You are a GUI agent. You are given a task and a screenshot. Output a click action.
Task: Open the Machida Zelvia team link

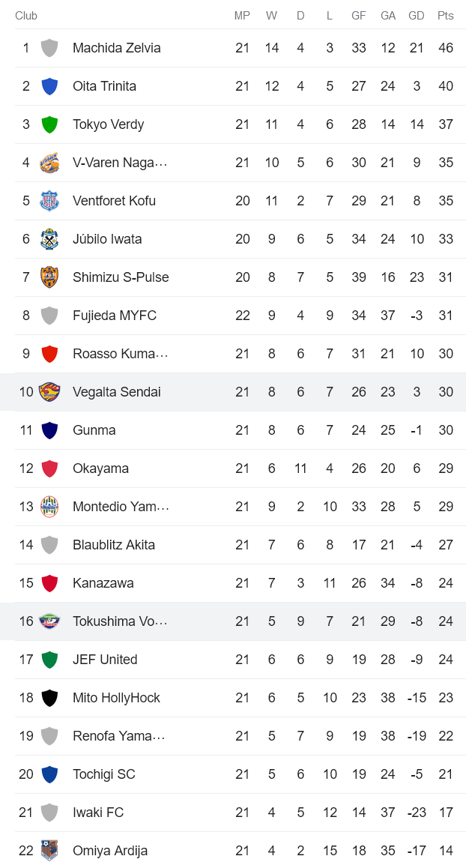pos(116,48)
